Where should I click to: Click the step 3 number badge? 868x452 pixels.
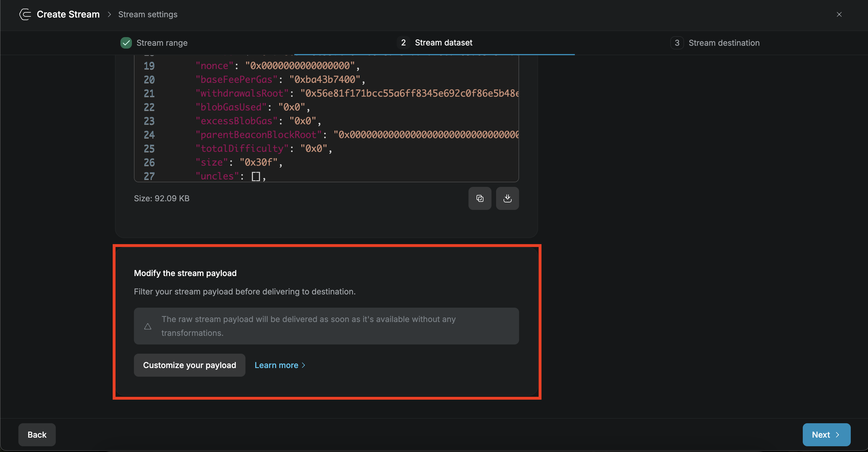point(677,43)
